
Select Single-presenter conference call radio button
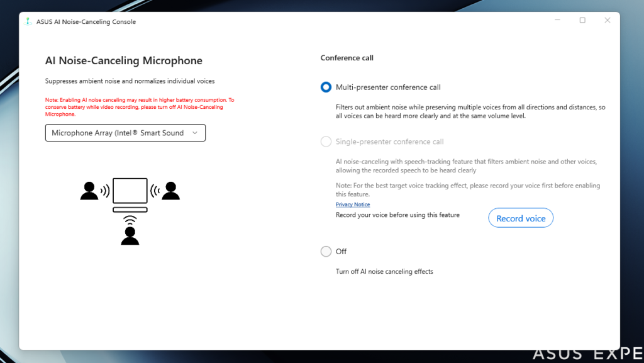[x=326, y=142]
